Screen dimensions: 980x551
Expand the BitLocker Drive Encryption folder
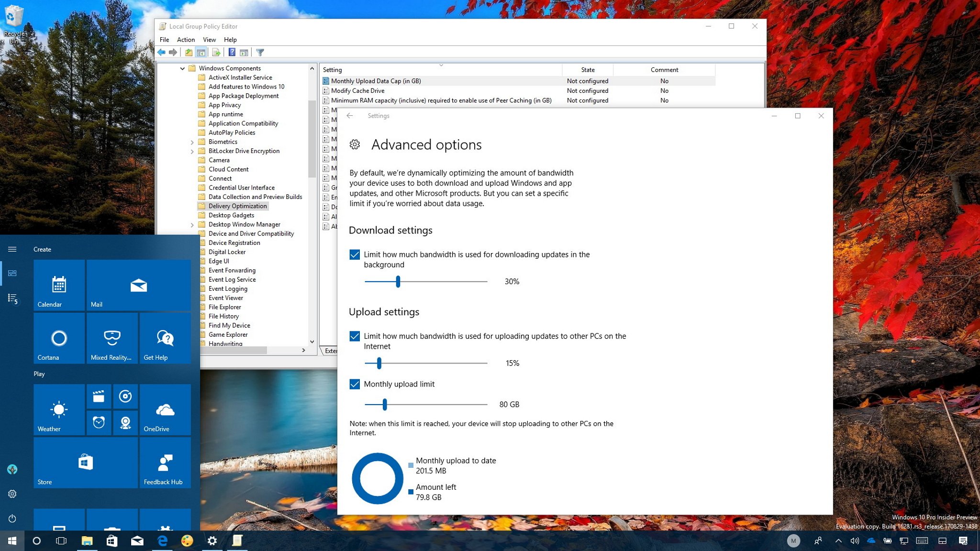coord(192,151)
